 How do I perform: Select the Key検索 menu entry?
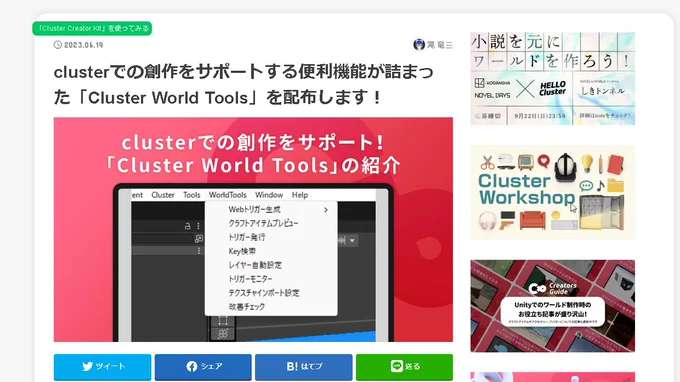point(271,251)
